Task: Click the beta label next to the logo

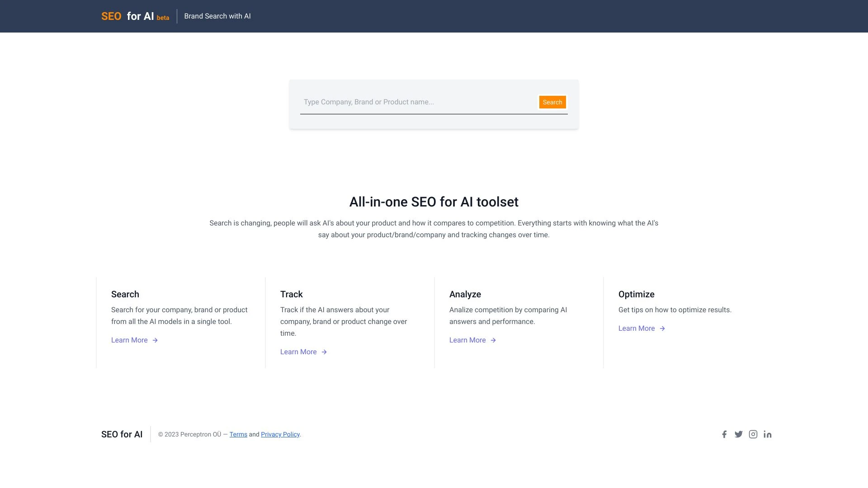Action: [x=163, y=18]
